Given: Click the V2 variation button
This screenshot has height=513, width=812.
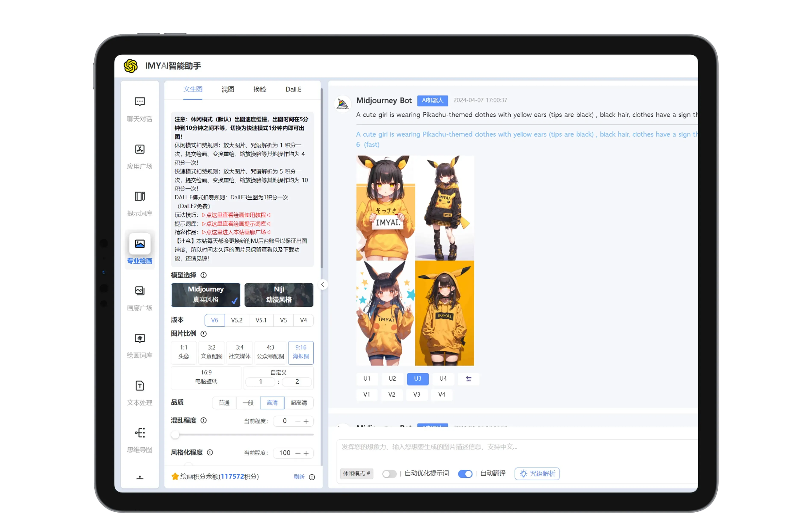Looking at the screenshot, I should click(391, 395).
